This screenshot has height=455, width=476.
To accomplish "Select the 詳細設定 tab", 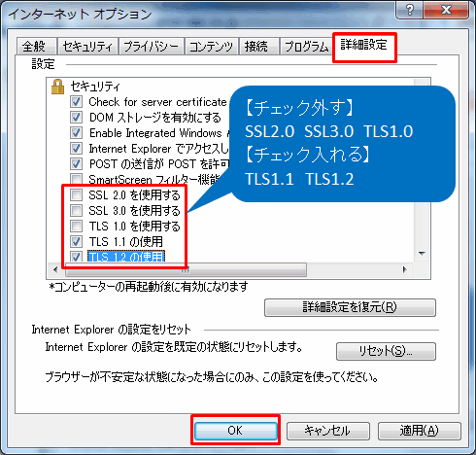I will pos(364,45).
